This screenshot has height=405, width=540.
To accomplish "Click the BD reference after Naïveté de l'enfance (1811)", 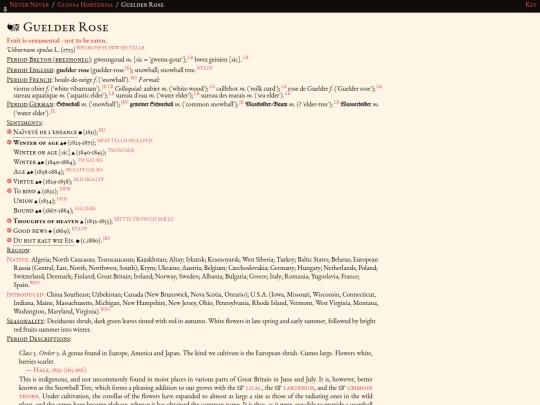I will tap(102, 130).
